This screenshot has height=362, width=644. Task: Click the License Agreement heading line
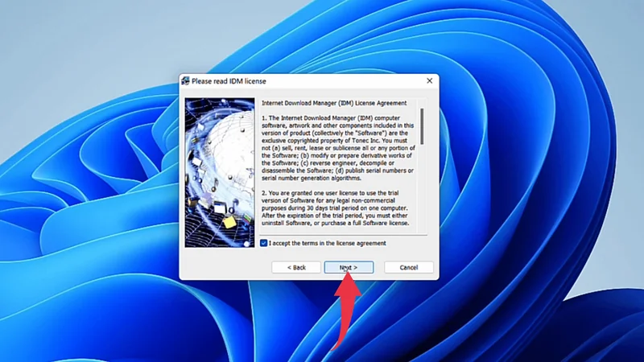click(334, 103)
